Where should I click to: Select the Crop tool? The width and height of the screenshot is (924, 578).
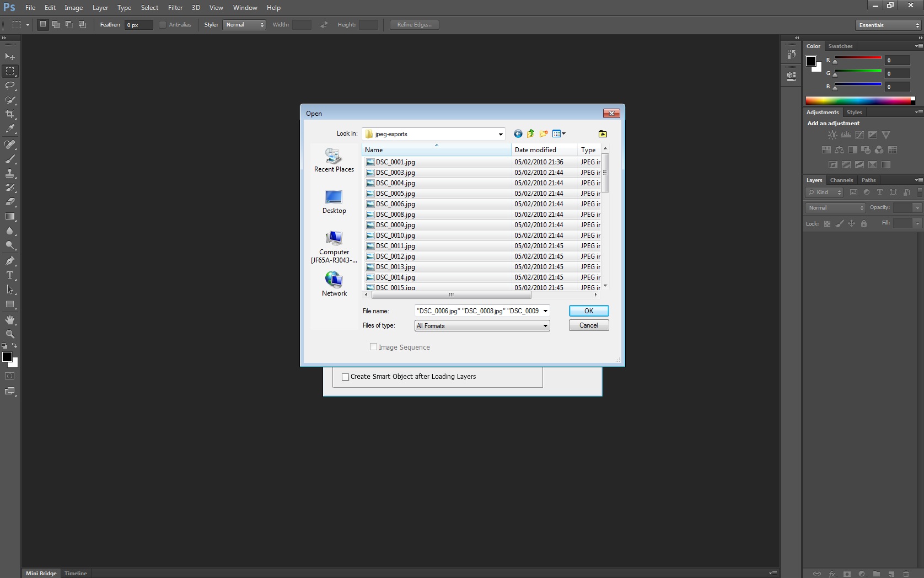click(x=10, y=114)
